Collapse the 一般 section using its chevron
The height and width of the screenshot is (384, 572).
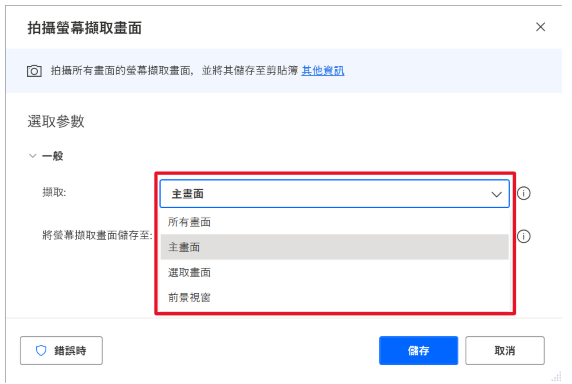[33, 156]
